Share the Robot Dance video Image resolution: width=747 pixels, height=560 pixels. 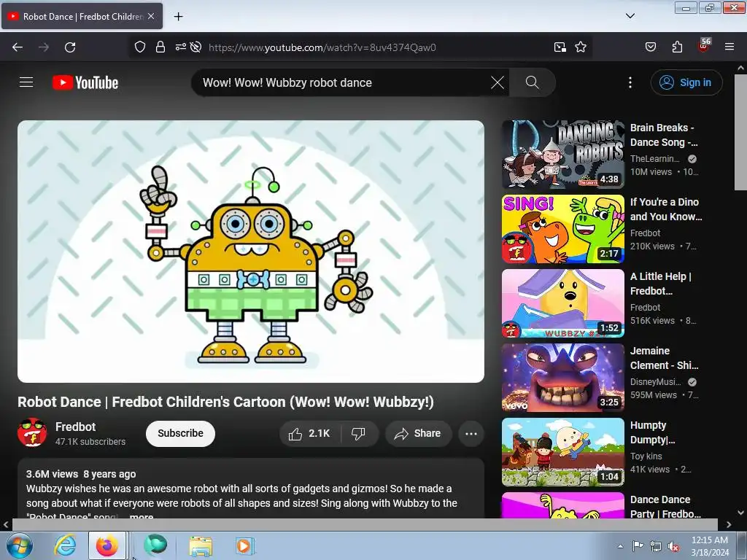[418, 433]
